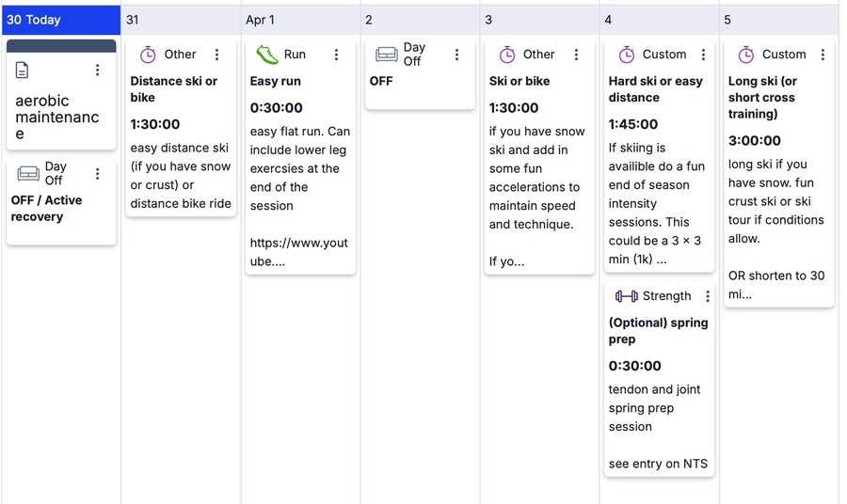Click the stopwatch icon on Ski or bike workout
Viewport: 847px width, 504px height.
point(506,55)
